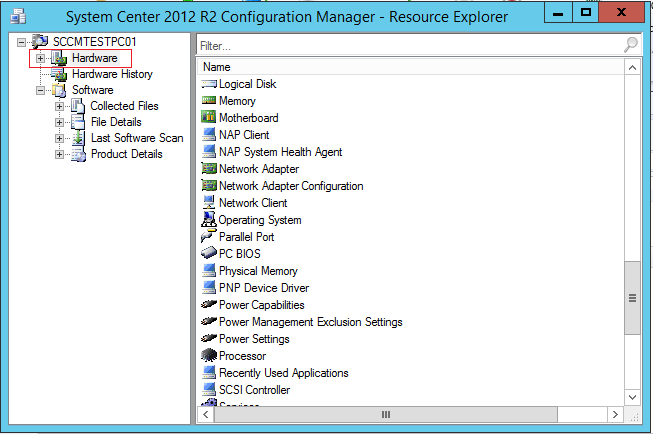This screenshot has width=653, height=434.
Task: Click the search magnifier icon in filter box
Action: click(631, 45)
